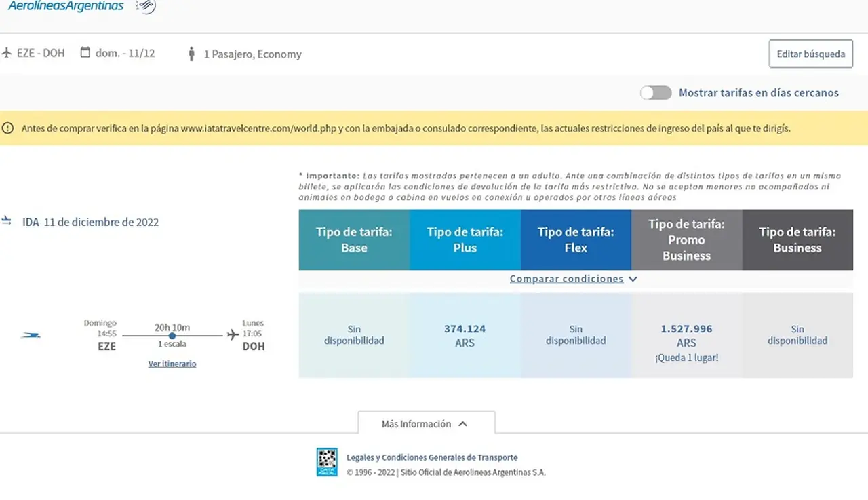Click the EZE - DOH route text
The image size is (868, 500).
[x=41, y=53]
